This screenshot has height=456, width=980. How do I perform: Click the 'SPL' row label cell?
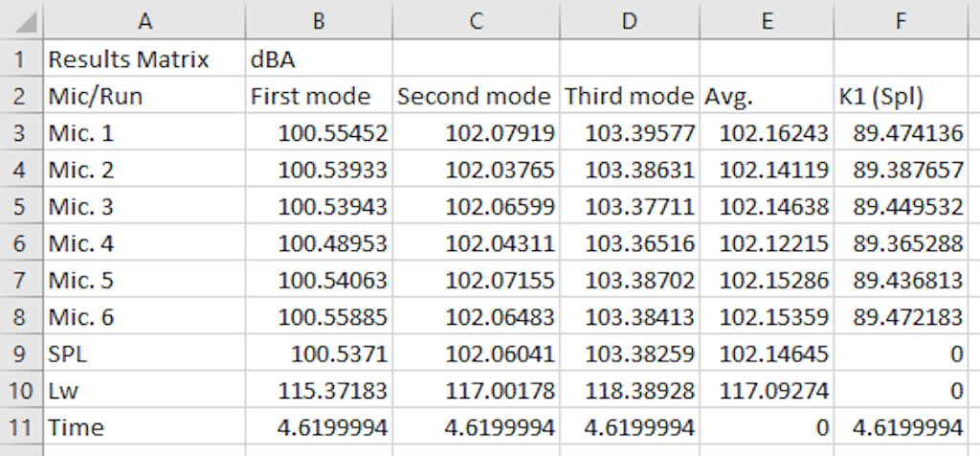(145, 354)
